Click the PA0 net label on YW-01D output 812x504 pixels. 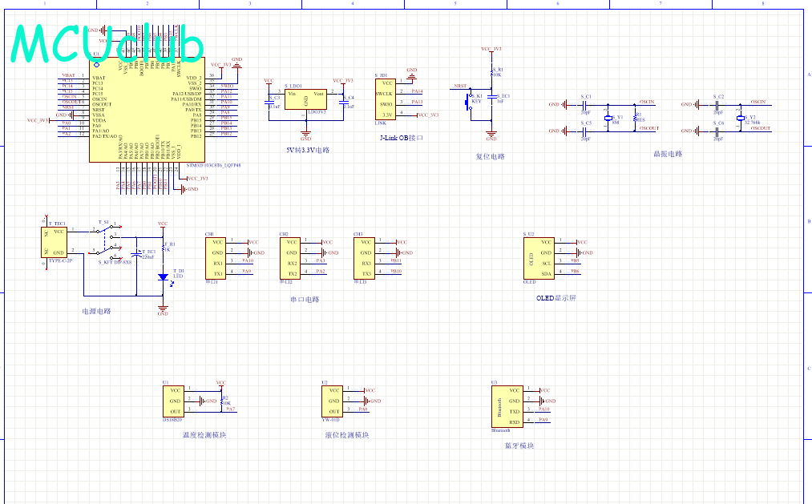[x=362, y=409]
